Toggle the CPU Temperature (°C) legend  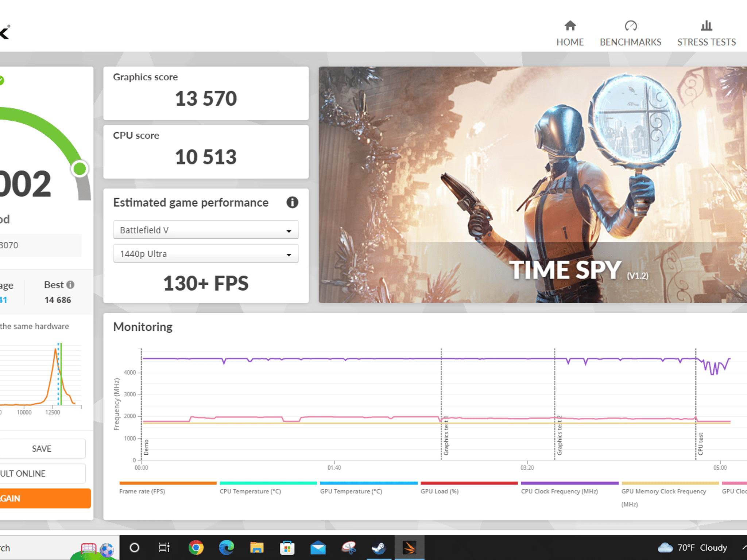[x=268, y=488]
